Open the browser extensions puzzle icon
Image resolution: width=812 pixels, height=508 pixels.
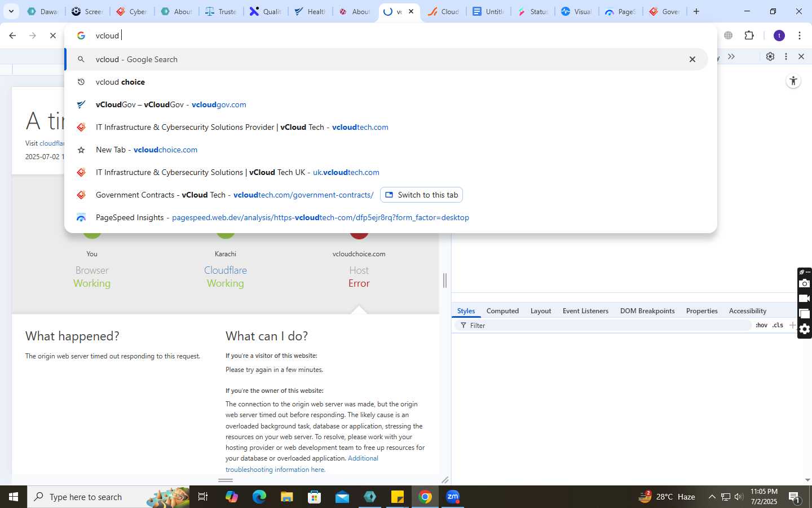tap(749, 36)
